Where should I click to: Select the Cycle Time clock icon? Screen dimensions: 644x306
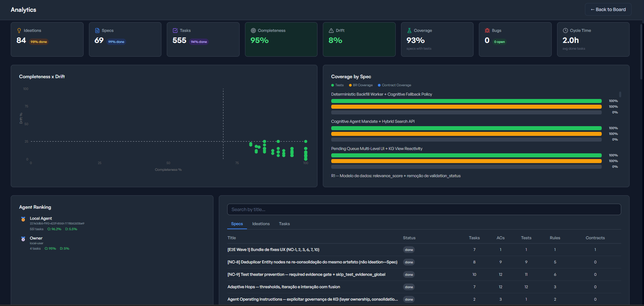[x=565, y=30]
